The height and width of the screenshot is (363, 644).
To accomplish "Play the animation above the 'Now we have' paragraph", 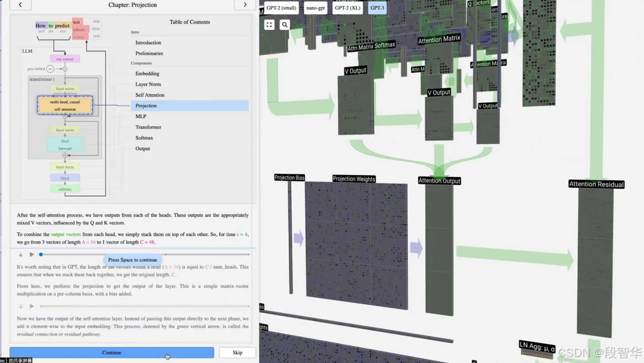I will (32, 306).
